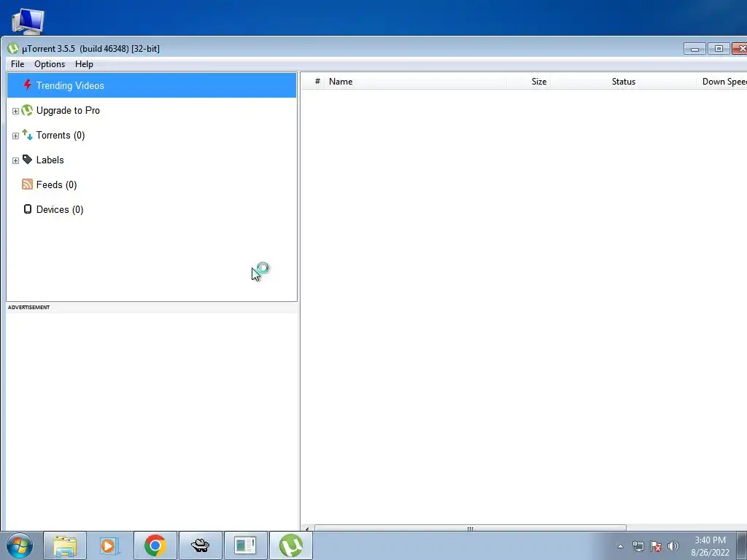The height and width of the screenshot is (560, 747).
Task: Select Upgrade to Pro label
Action: (68, 111)
